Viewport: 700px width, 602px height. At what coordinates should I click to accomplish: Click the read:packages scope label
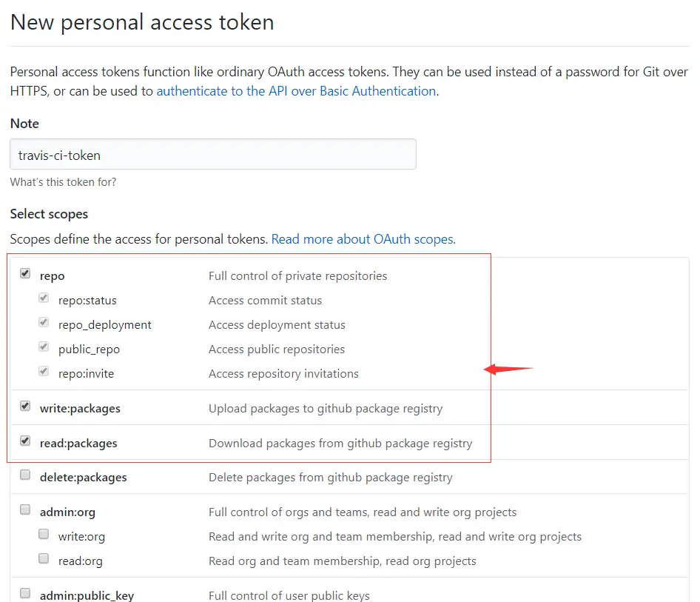[x=78, y=443]
